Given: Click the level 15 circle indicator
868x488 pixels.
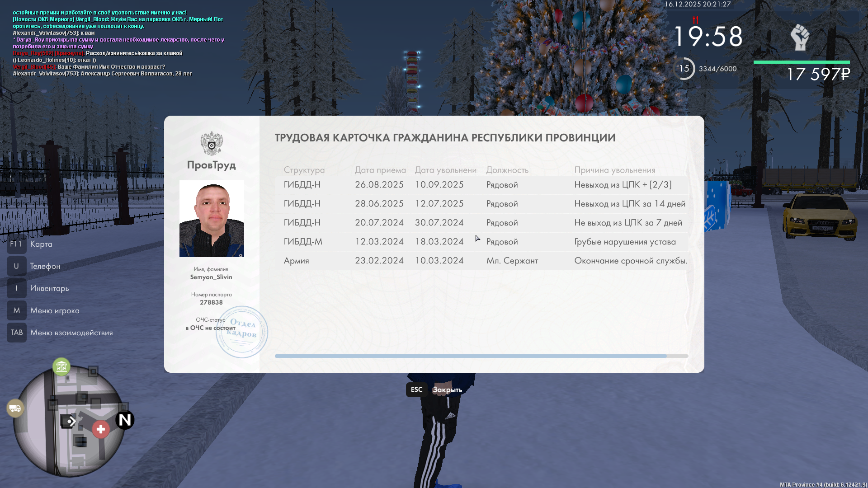Looking at the screenshot, I should tap(684, 69).
